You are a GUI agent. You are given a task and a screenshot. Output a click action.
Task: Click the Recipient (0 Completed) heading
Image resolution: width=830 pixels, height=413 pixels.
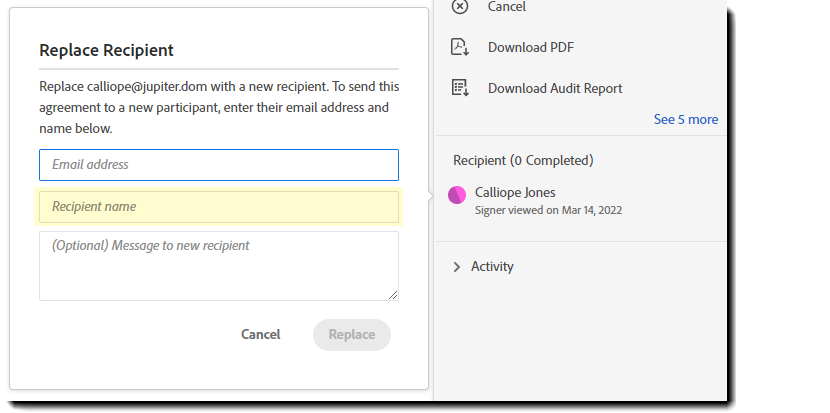click(x=523, y=160)
